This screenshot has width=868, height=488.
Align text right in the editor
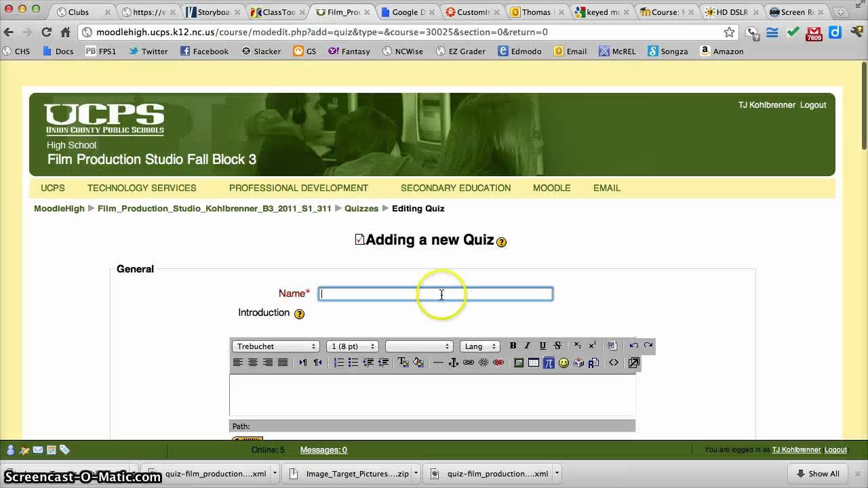[x=268, y=363]
